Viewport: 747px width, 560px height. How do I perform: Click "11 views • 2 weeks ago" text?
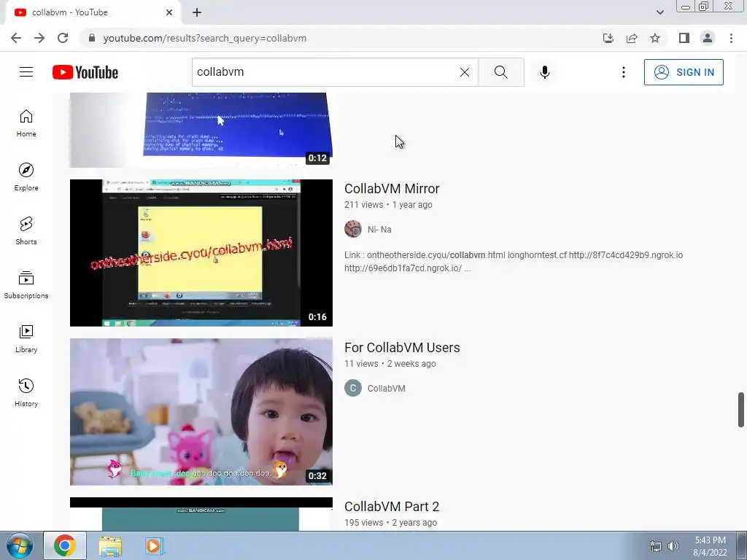tap(390, 364)
